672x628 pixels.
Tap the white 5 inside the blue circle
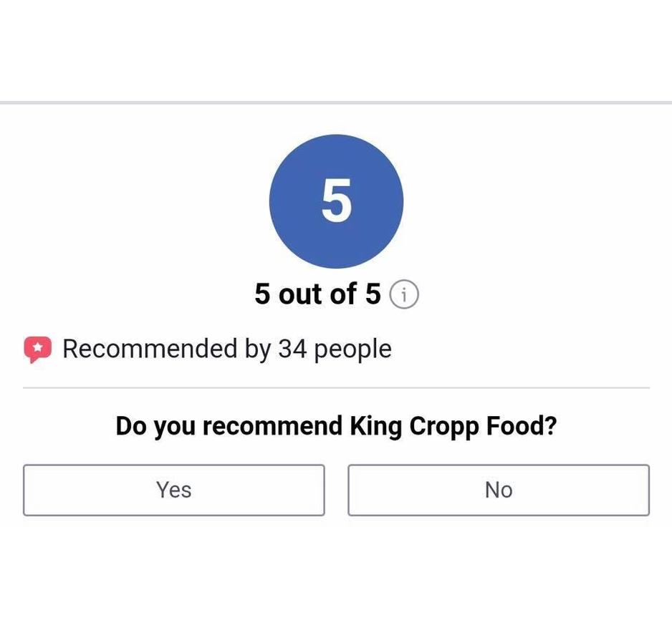pos(337,201)
